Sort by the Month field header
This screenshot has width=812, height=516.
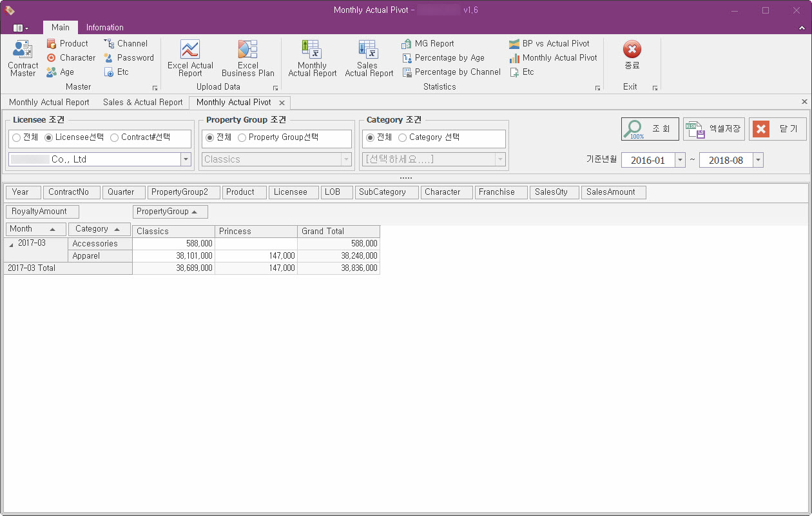coord(35,229)
